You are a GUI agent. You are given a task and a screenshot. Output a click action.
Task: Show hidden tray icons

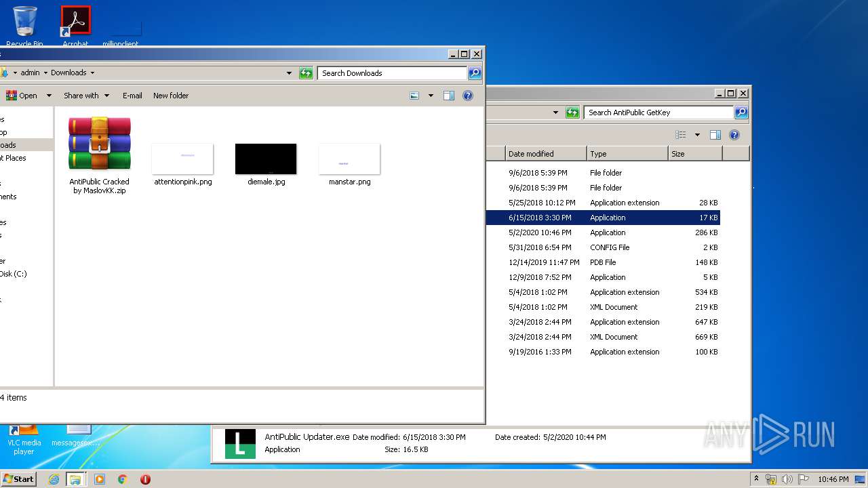756,479
